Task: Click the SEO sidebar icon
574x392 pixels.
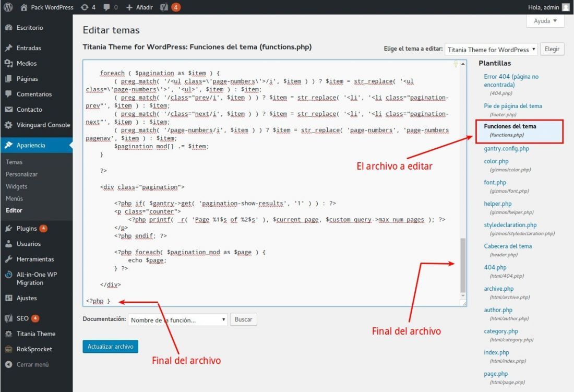Action: point(9,318)
